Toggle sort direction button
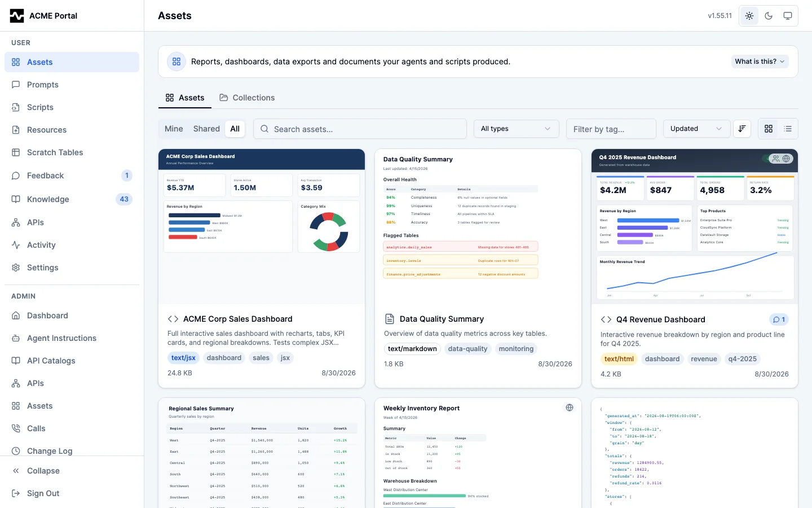The height and width of the screenshot is (508, 812). (x=742, y=129)
